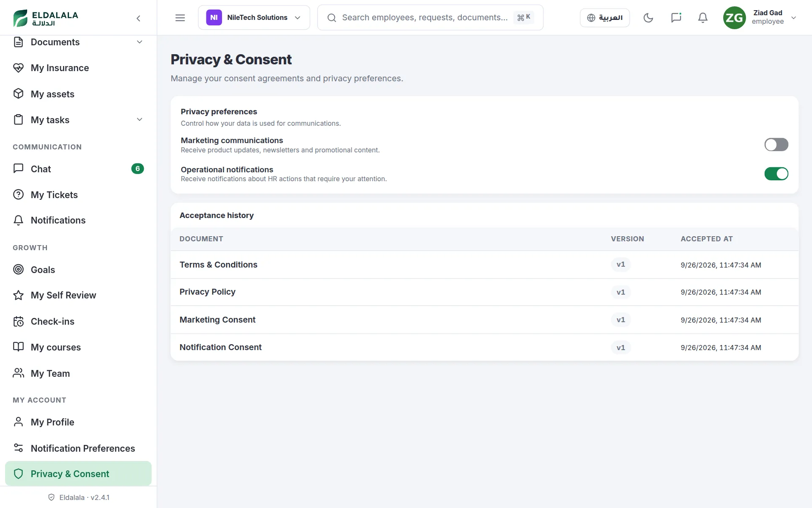Disable Operational notifications toggle

(x=776, y=174)
